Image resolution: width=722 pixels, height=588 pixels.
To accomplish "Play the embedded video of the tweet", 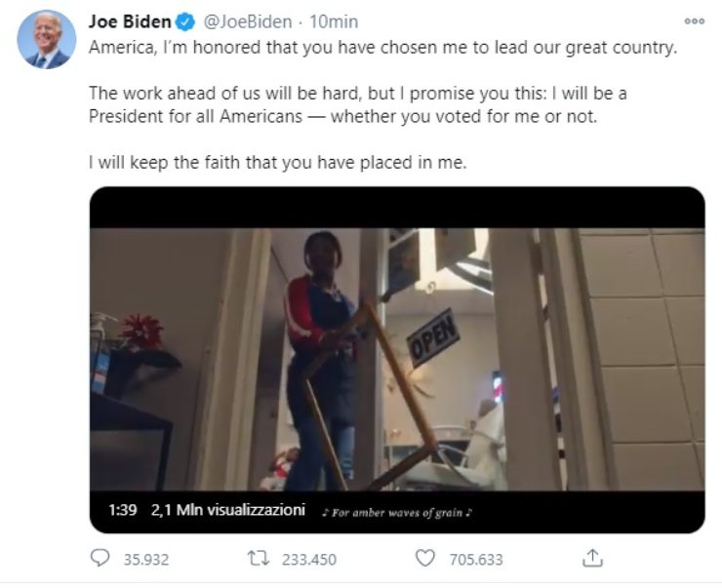I will pos(397,359).
